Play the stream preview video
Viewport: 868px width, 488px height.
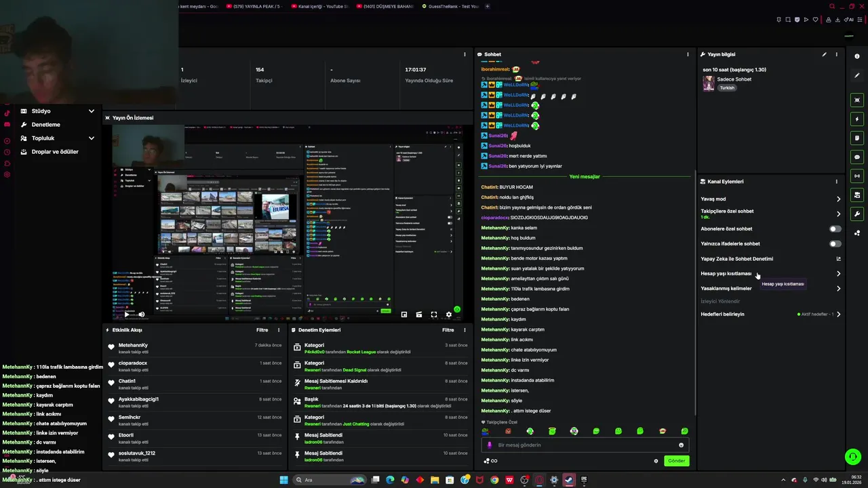(x=127, y=314)
